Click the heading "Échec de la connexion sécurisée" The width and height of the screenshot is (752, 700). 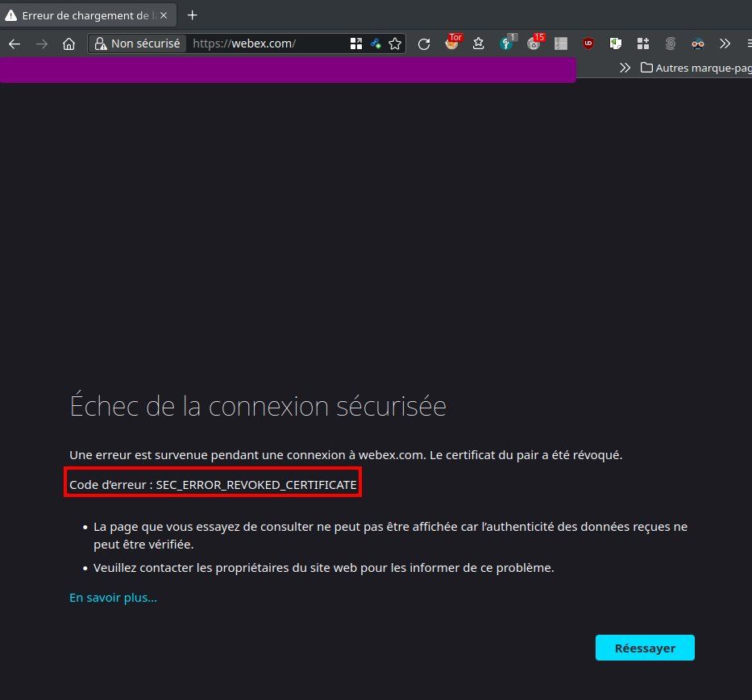click(x=258, y=406)
